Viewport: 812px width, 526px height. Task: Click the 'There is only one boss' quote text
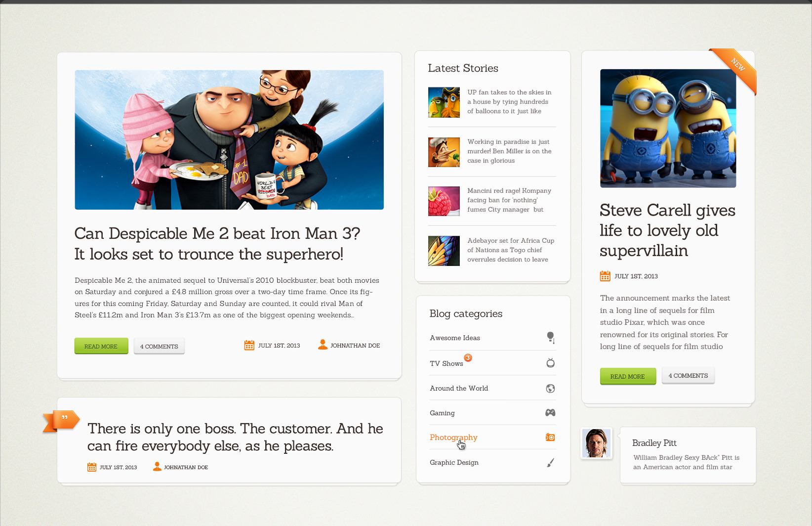pyautogui.click(x=235, y=437)
